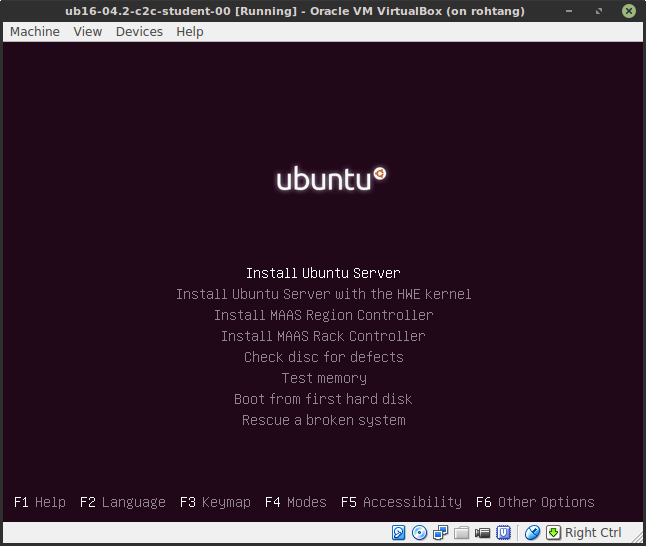Click the keyboard capture arrow icon
This screenshot has height=546, width=646.
553,532
